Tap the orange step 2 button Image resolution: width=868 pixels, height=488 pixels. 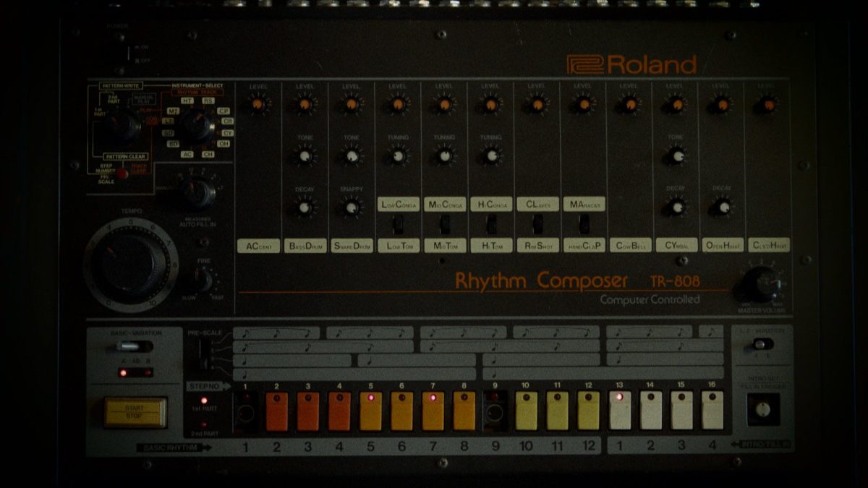click(276, 410)
